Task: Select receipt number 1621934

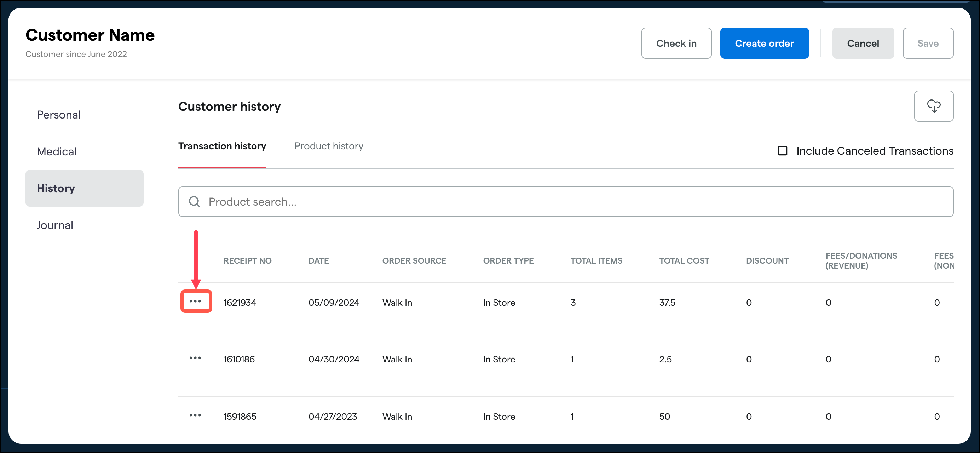Action: pyautogui.click(x=240, y=302)
